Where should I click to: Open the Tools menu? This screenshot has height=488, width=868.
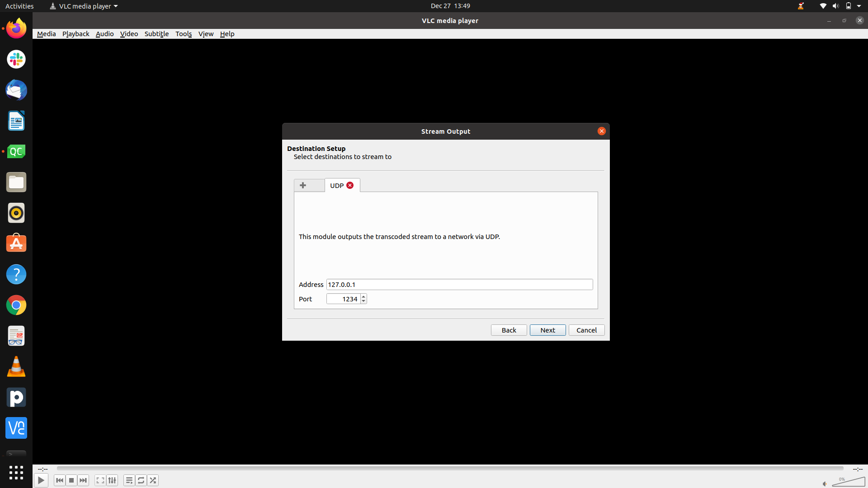tap(184, 34)
